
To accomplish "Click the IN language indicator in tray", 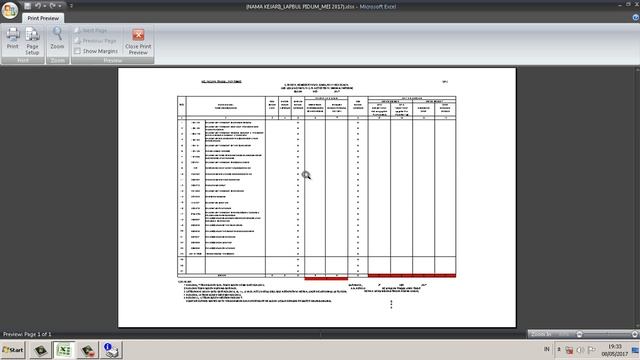I will [546, 349].
